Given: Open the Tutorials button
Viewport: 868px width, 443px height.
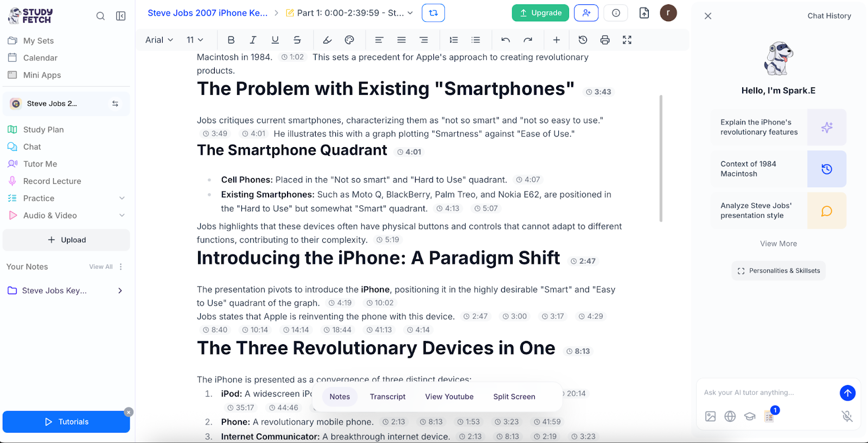Looking at the screenshot, I should 66,422.
